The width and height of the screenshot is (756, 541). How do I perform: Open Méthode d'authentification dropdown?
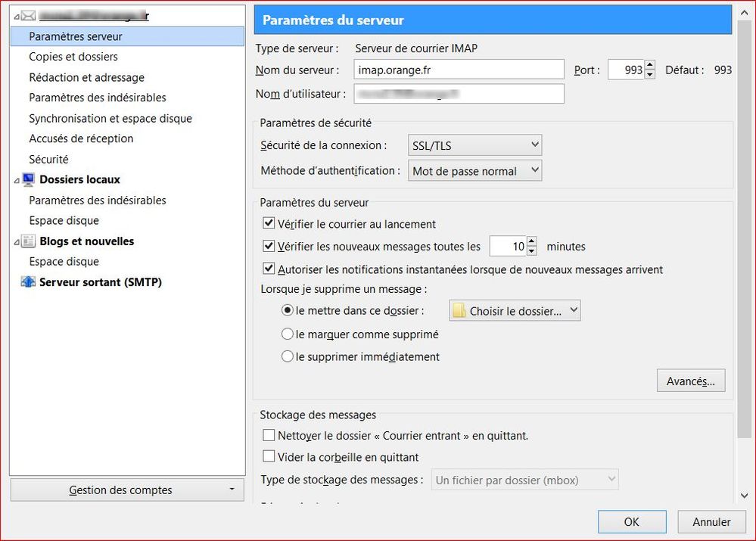pos(474,171)
